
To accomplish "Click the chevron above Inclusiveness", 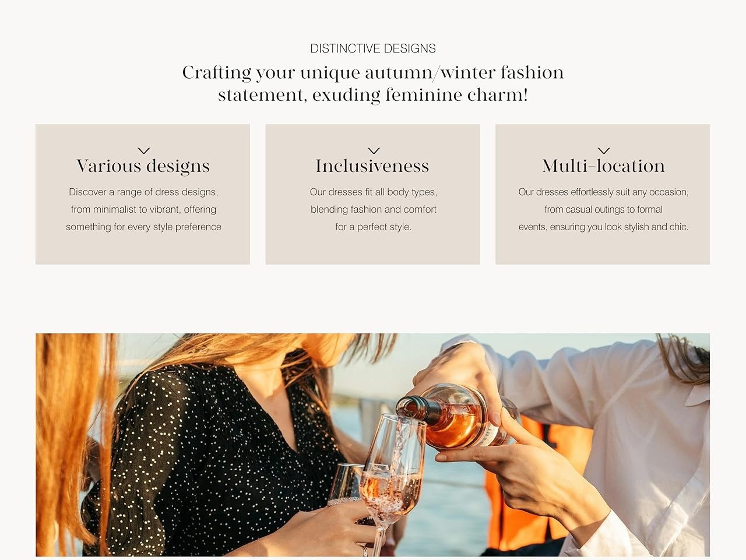I will coord(374,150).
